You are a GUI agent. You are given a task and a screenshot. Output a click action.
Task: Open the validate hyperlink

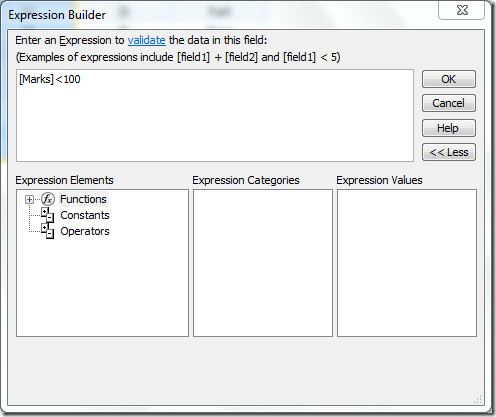click(x=147, y=40)
